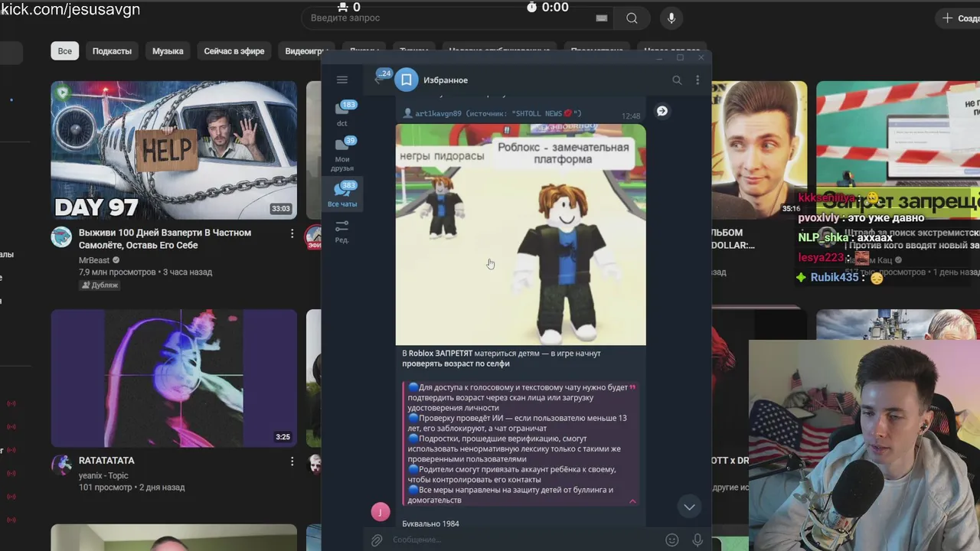980x551 pixels.
Task: Record a voice message in Telegram
Action: [x=697, y=540]
